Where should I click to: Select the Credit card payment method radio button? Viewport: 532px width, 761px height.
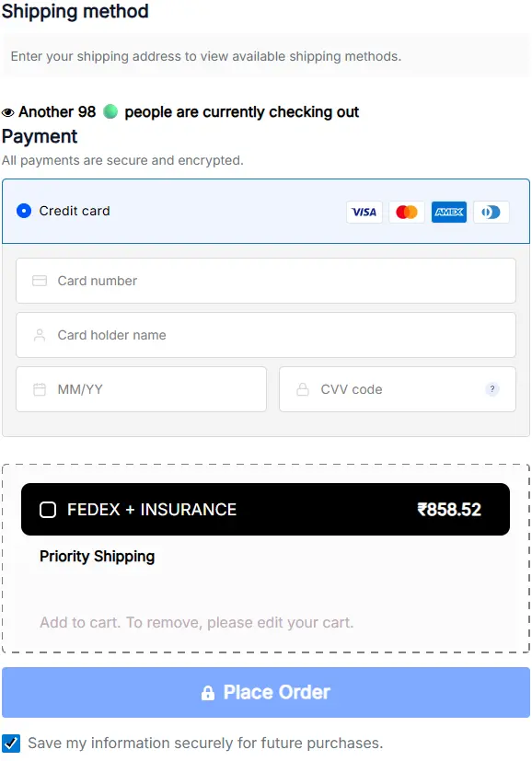[x=24, y=211]
